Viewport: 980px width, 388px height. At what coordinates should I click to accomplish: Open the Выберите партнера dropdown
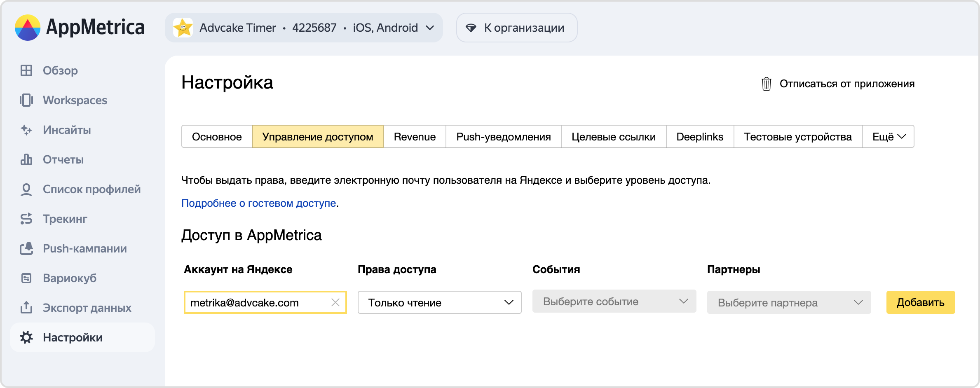pyautogui.click(x=789, y=302)
